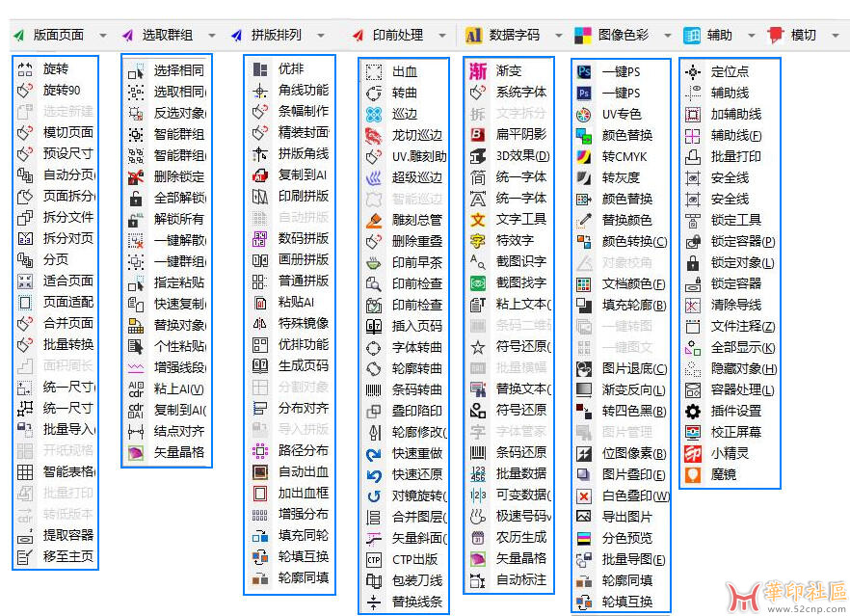850x616 pixels.
Task: Click the 插件设置 gear icon
Action: point(693,411)
